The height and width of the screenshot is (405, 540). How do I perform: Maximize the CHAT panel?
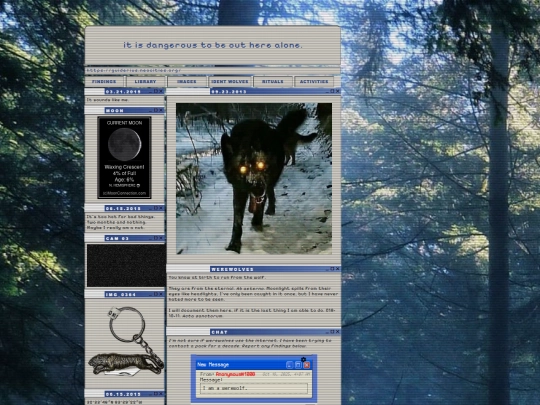(x=332, y=332)
